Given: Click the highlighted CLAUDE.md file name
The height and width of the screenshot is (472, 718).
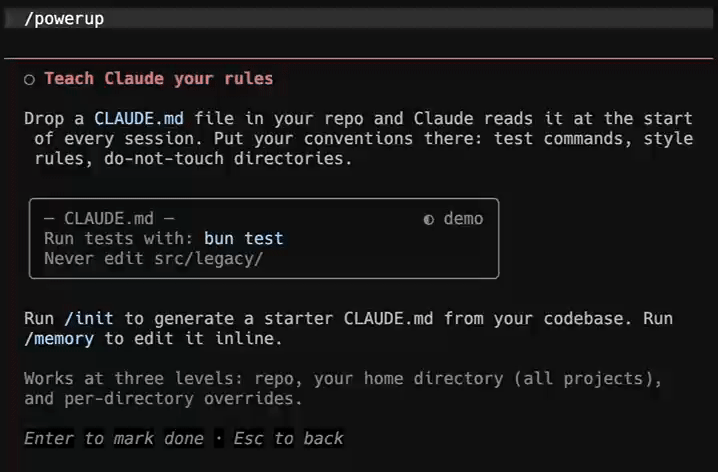Looking at the screenshot, I should (139, 119).
